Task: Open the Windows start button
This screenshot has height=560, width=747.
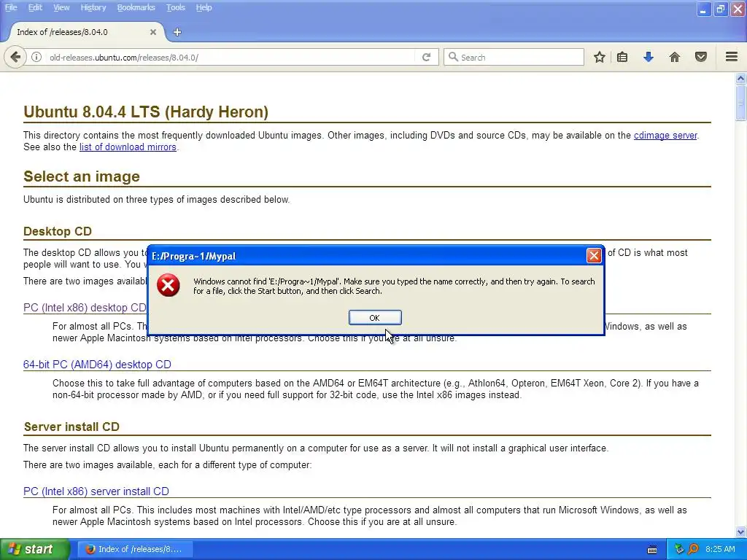Action: pos(35,549)
